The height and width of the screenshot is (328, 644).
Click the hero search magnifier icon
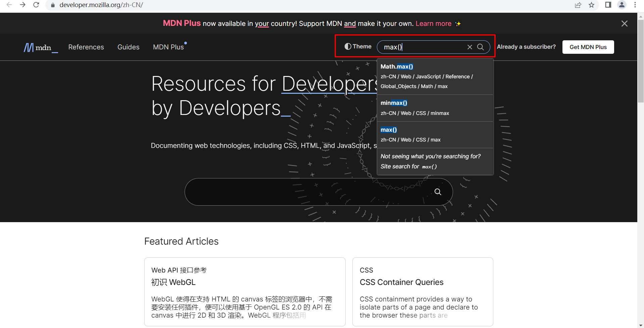tap(438, 192)
